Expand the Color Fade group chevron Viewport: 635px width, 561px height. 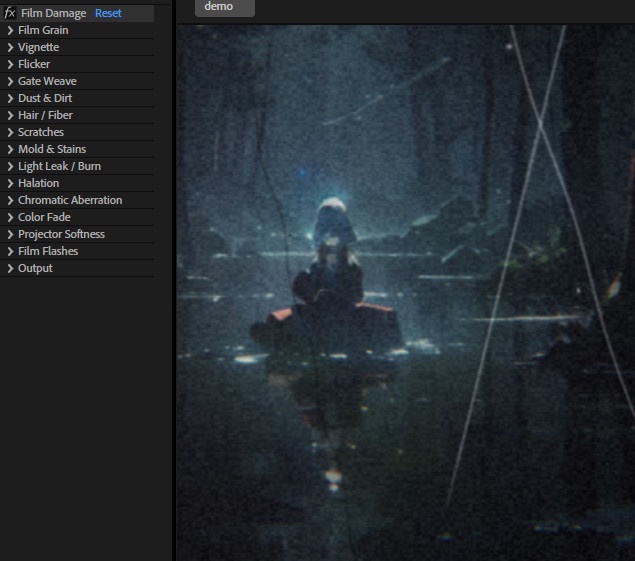click(11, 218)
